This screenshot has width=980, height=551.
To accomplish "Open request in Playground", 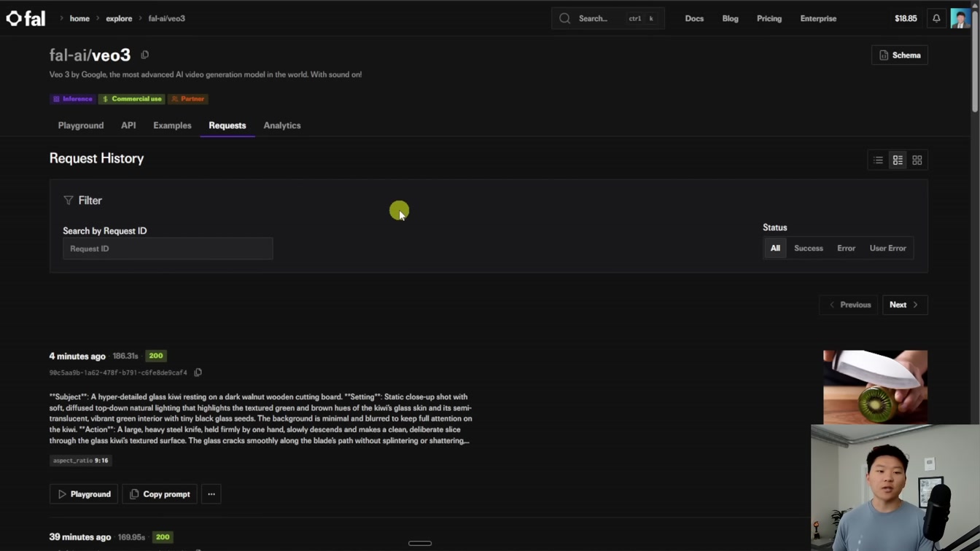I will pyautogui.click(x=84, y=494).
